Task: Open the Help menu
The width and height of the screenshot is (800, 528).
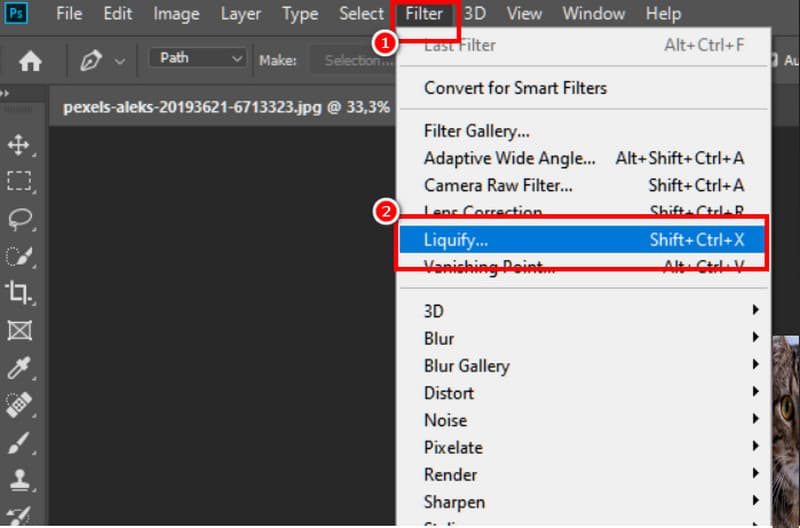Action: (x=663, y=13)
